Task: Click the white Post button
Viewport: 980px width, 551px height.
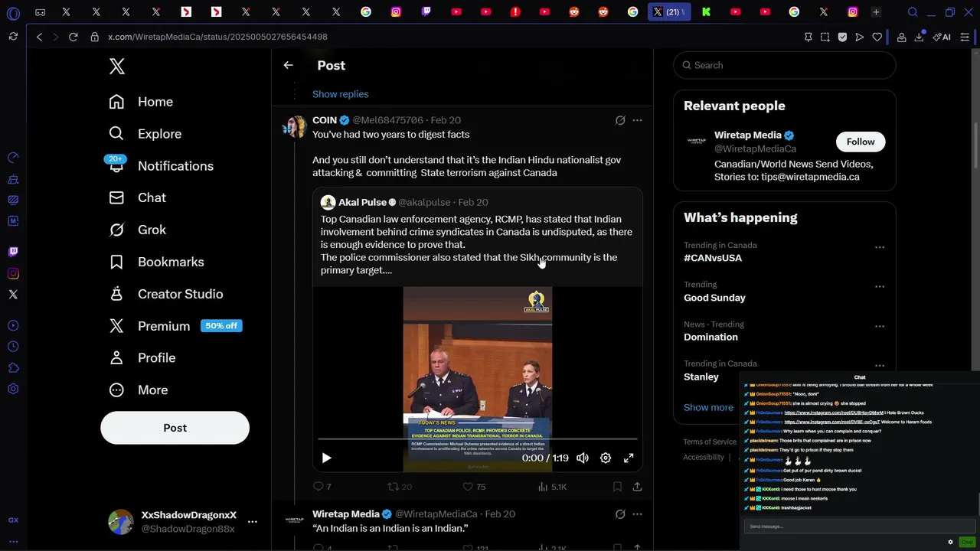Action: [175, 428]
